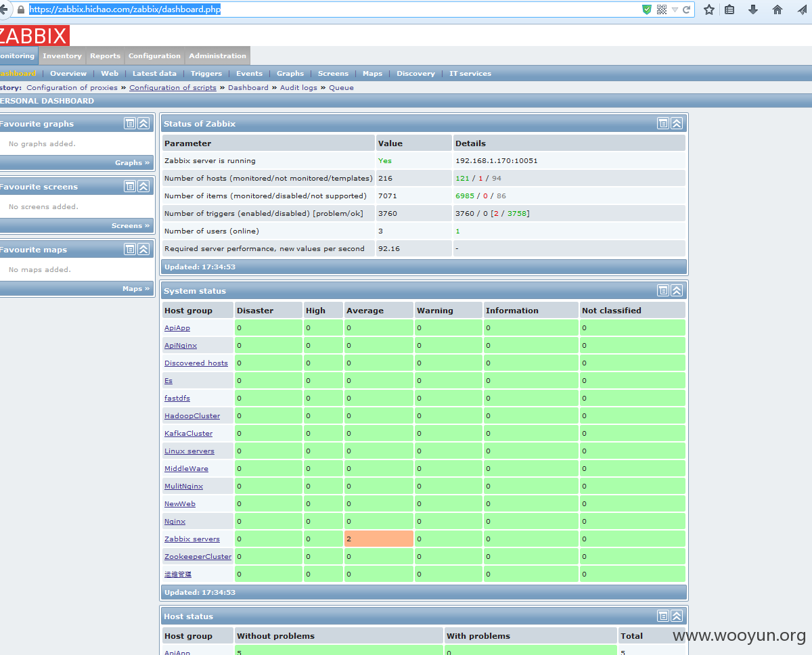Click the 7071 items value
Screen dimensions: 812x655
(387, 196)
